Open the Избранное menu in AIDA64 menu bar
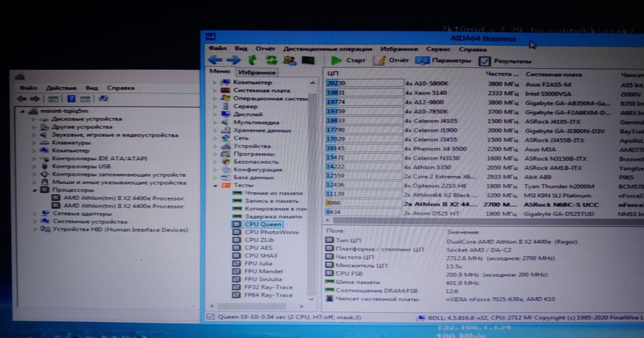The height and width of the screenshot is (338, 644). (x=399, y=49)
